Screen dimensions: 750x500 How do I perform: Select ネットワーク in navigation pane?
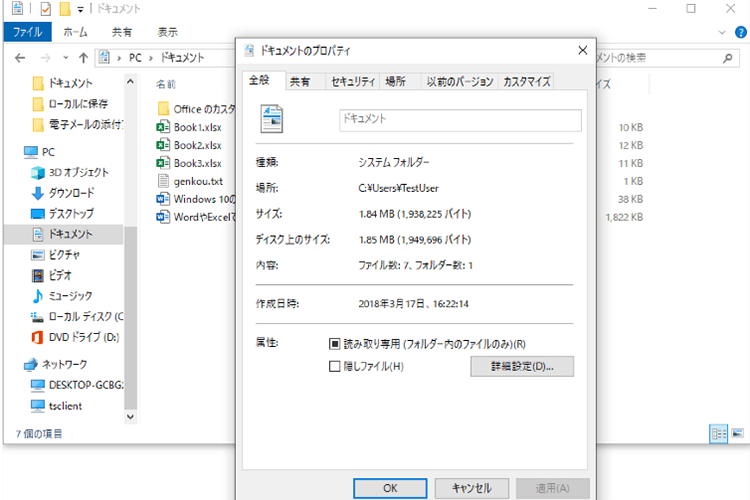click(55, 365)
